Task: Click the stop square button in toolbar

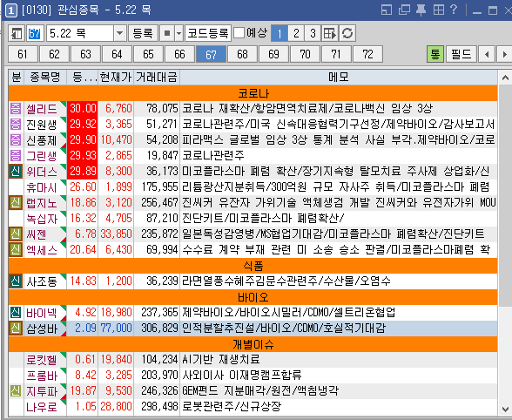Action: click(167, 33)
